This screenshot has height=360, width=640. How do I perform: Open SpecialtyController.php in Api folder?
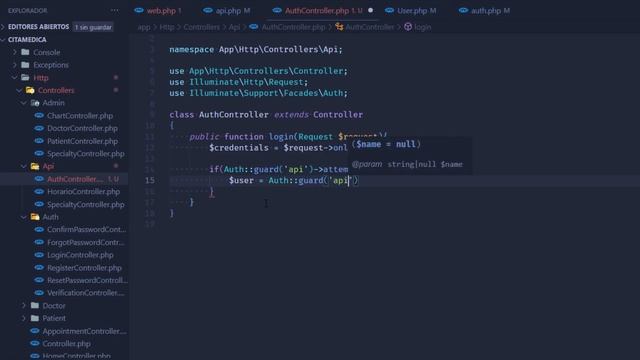pos(85,204)
